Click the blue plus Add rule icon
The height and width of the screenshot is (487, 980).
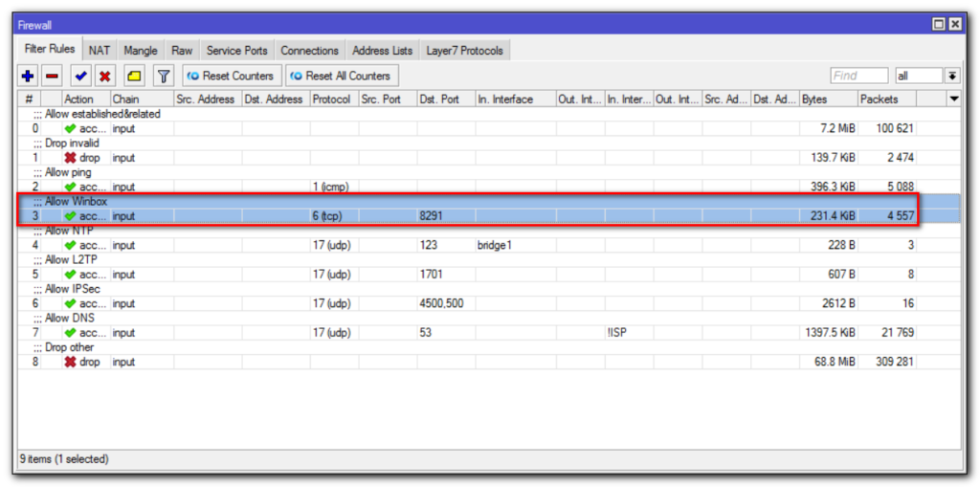(x=28, y=76)
